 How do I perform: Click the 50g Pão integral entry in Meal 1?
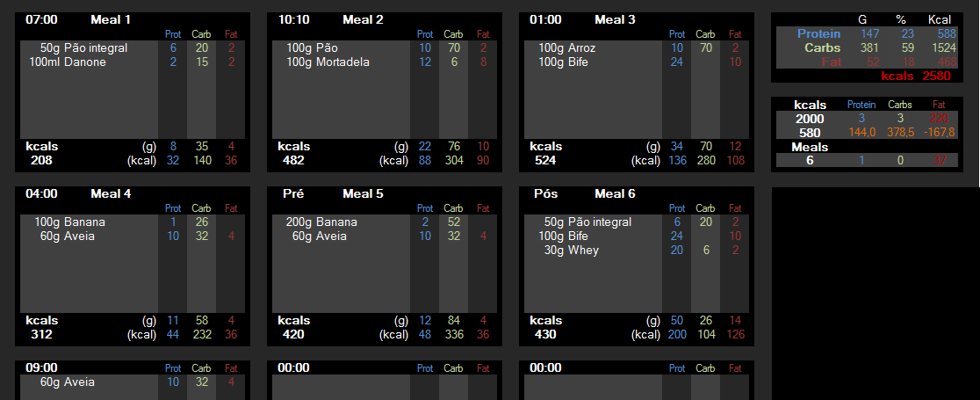[x=83, y=48]
